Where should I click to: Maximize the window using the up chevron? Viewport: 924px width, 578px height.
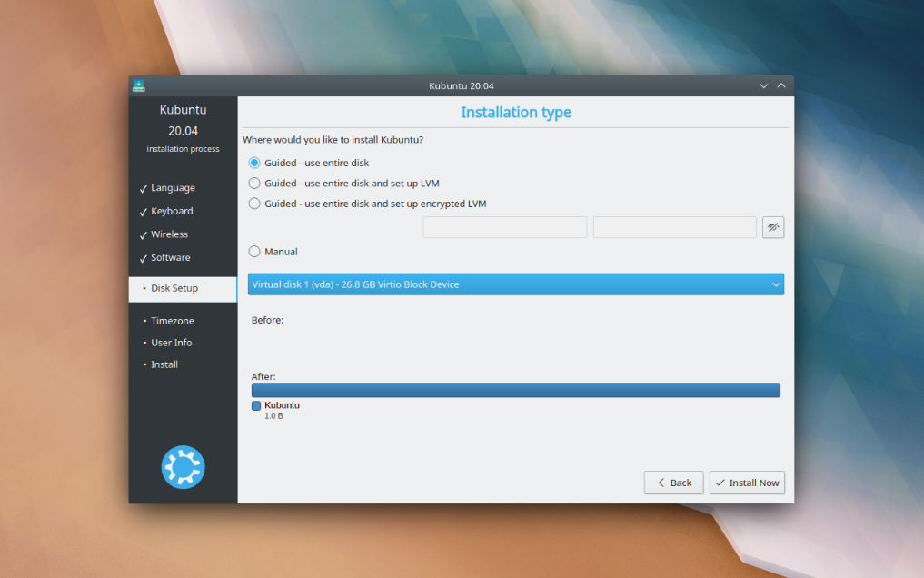781,86
